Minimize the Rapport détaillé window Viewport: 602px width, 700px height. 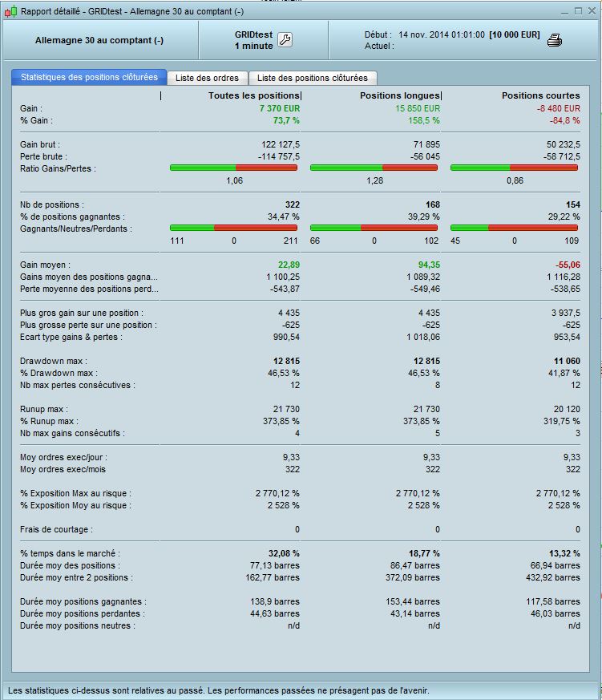564,11
